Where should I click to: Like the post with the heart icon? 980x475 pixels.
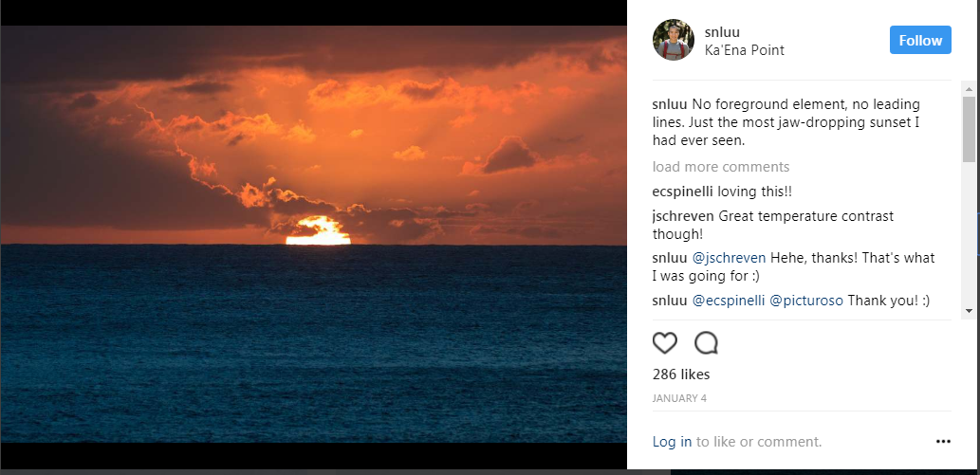tap(665, 343)
